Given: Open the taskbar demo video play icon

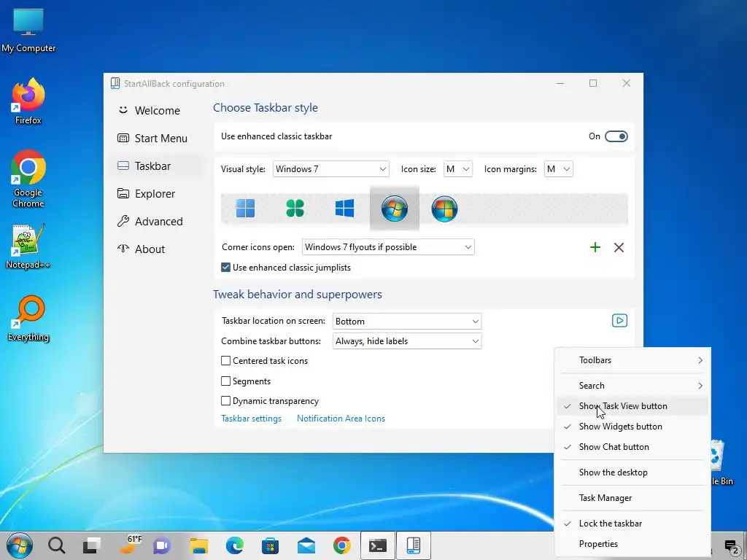Looking at the screenshot, I should [x=619, y=321].
